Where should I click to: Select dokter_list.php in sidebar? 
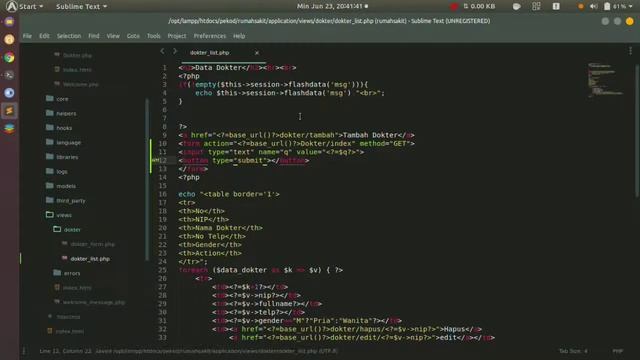90,259
